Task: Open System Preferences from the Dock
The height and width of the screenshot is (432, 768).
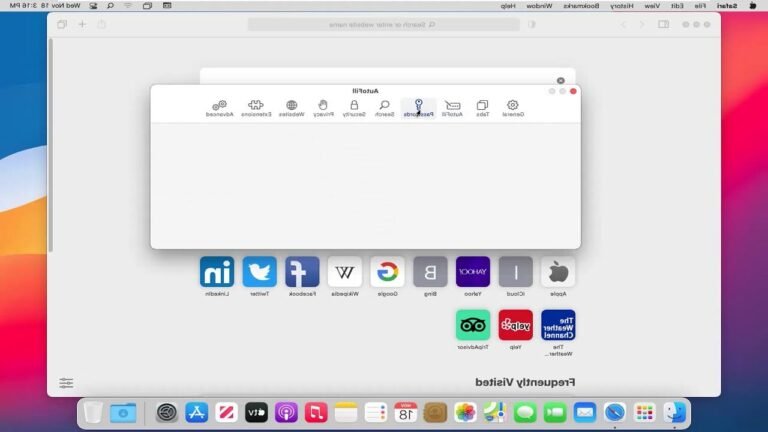Action: [x=167, y=412]
